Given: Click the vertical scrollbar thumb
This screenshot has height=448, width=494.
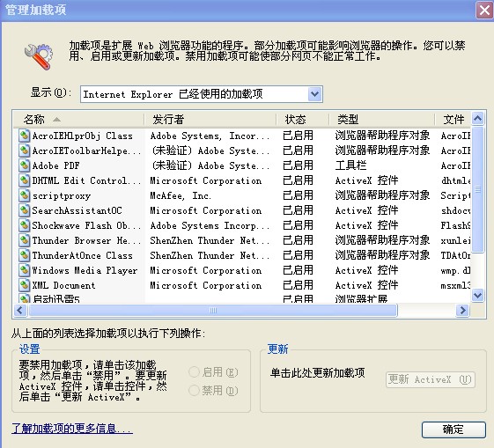Looking at the screenshot, I should (x=477, y=189).
